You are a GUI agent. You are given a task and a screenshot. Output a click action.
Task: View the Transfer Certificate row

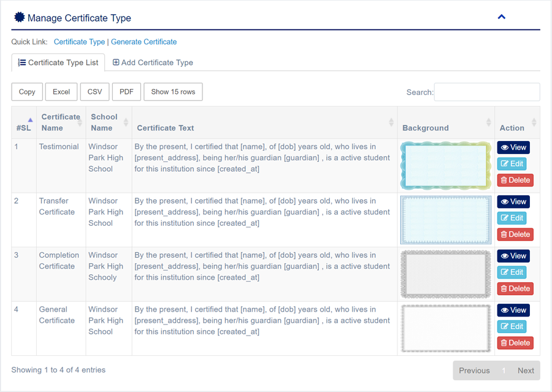[x=513, y=202]
